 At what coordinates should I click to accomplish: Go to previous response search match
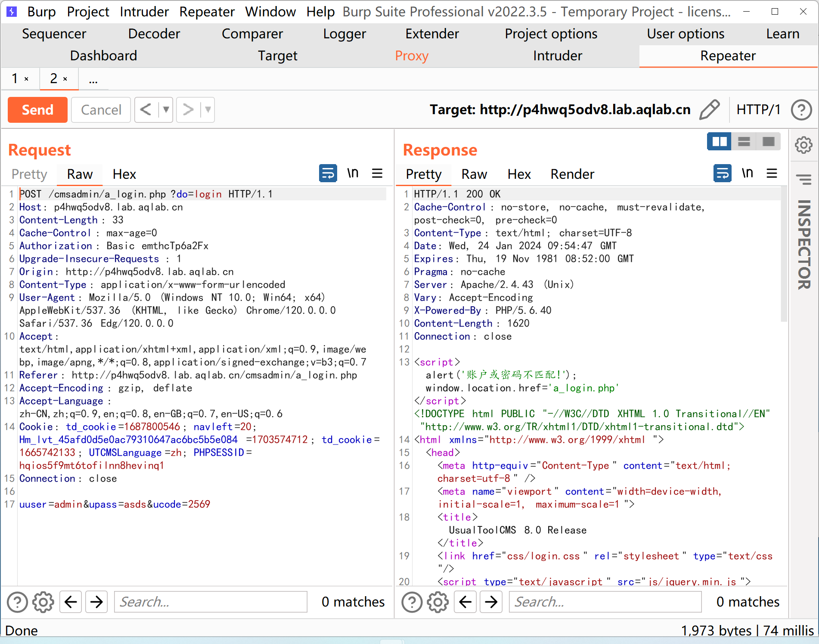465,602
